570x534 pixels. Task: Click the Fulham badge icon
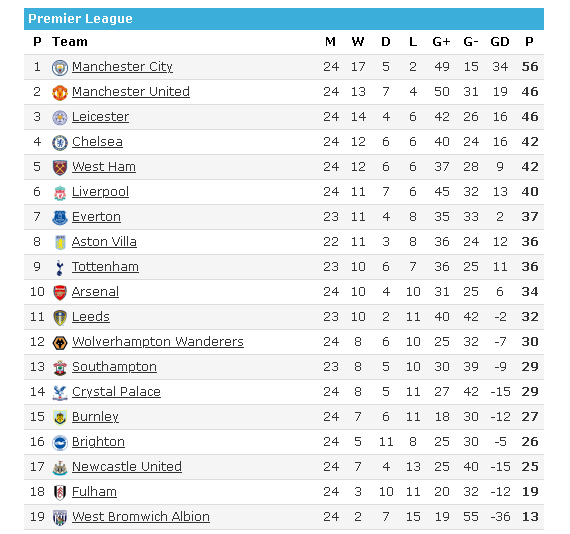(x=60, y=493)
